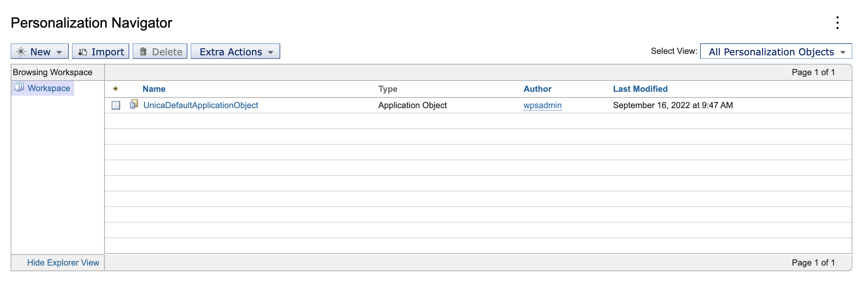The height and width of the screenshot is (290, 868).
Task: Click the Workspace books icon
Action: [19, 87]
